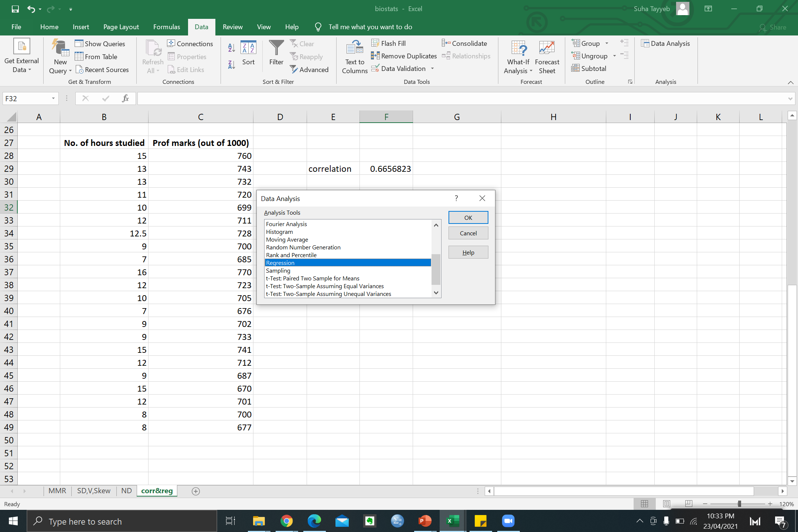The width and height of the screenshot is (798, 532).
Task: Click Cancel to close Data Analysis dialog
Action: [x=468, y=233]
